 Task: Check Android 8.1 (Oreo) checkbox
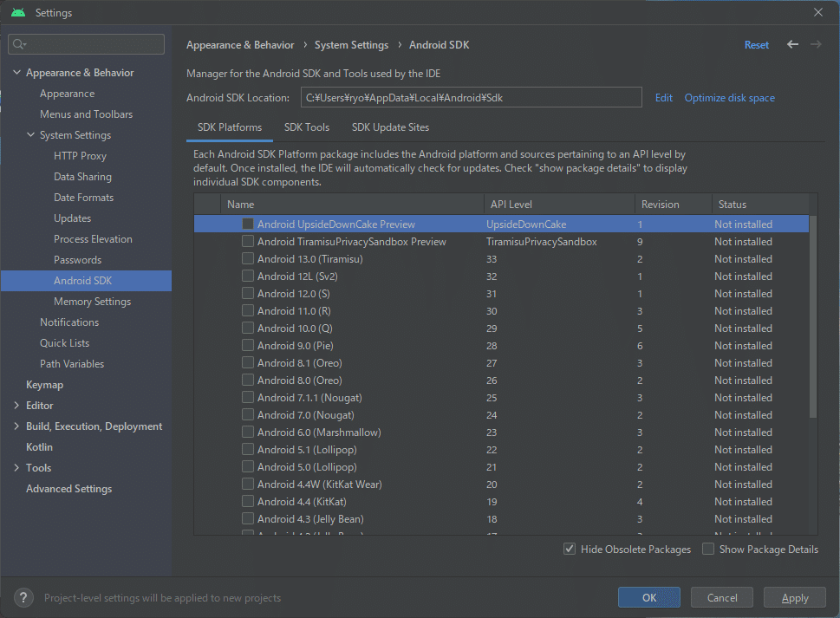(x=248, y=362)
